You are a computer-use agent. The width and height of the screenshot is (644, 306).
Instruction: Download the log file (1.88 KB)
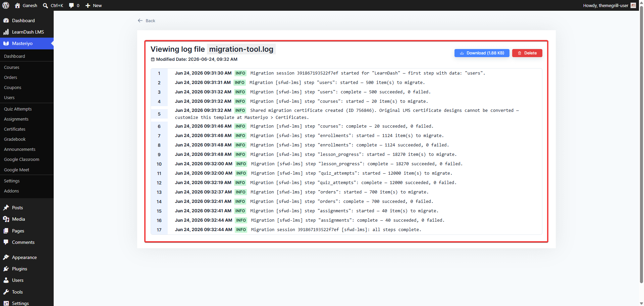[482, 53]
